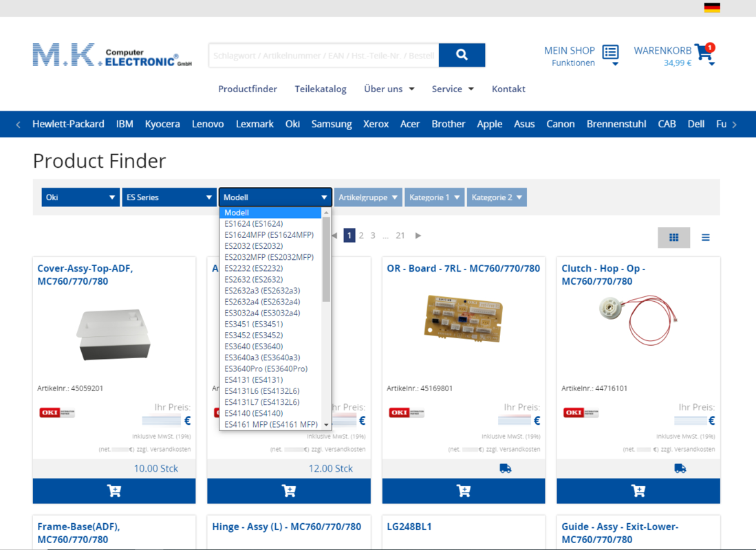This screenshot has width=756, height=550.
Task: Click OKI logo on Cover-Assy card
Action: tap(57, 412)
